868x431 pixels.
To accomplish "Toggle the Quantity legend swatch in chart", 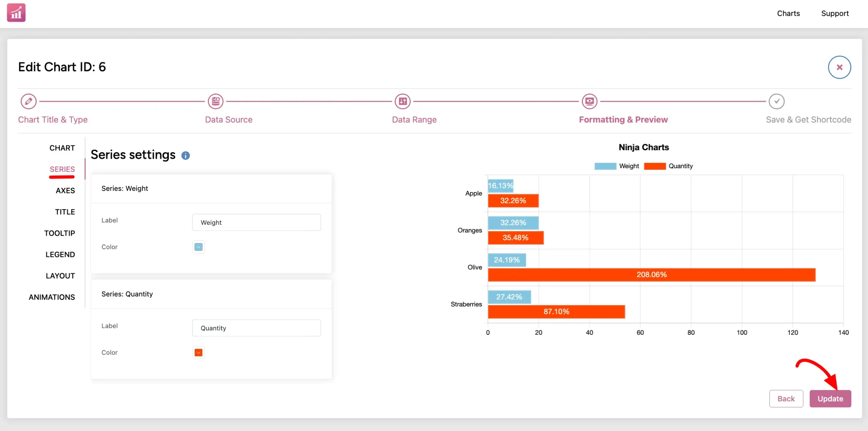I will (655, 166).
